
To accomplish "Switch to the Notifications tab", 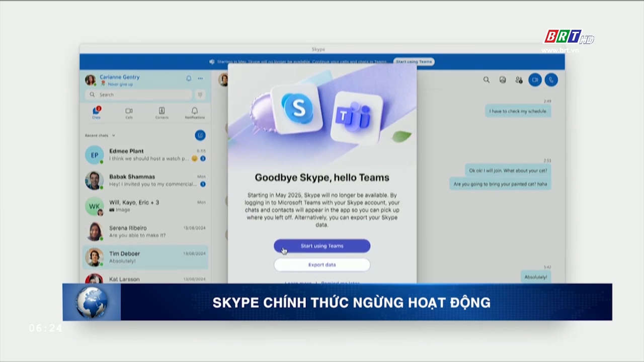I will tap(195, 113).
